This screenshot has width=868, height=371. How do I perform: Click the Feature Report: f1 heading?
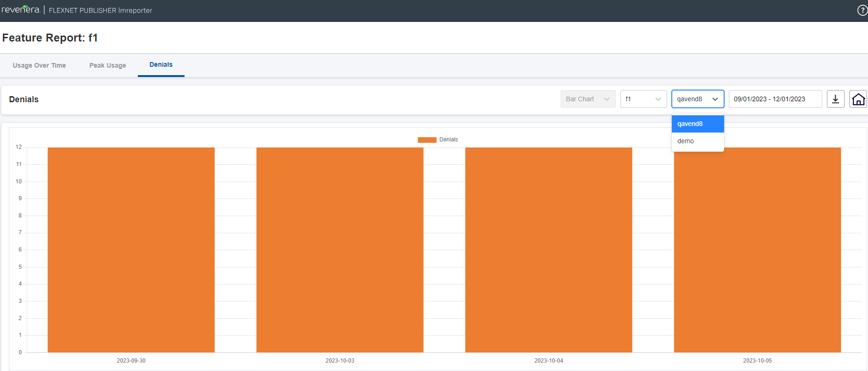(50, 38)
